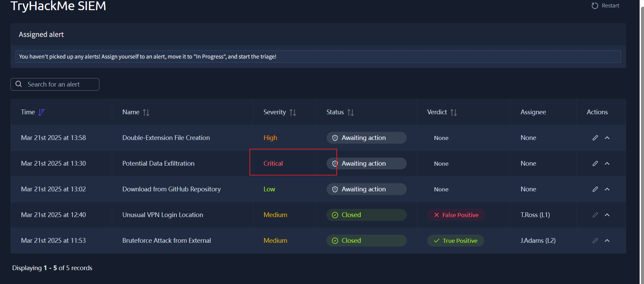Open the Bruteforce Attack from External alert
644x284 pixels.
pyautogui.click(x=166, y=241)
